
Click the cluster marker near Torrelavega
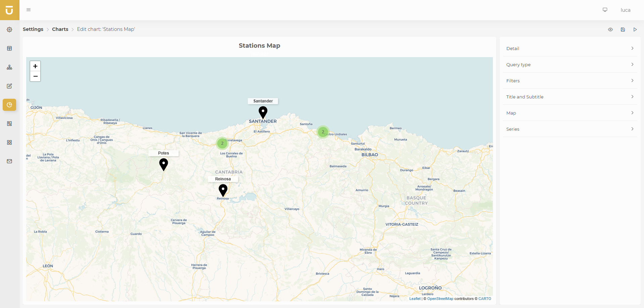222,143
